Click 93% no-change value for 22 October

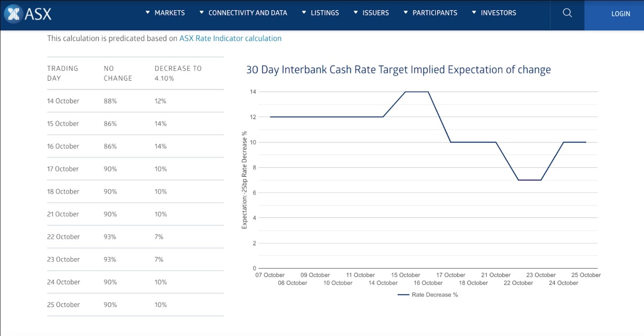pos(110,237)
